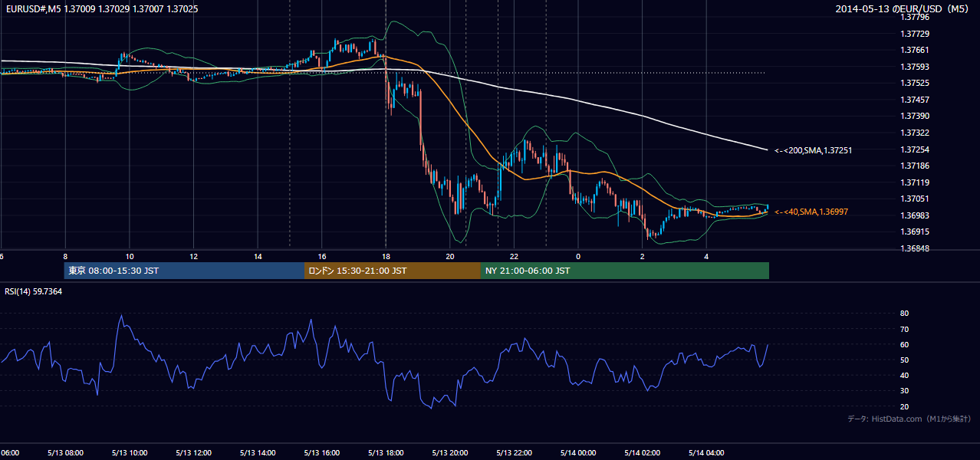Viewport: 980px width, 460px height.
Task: Click hour tick 12 on price chart axis
Action: pos(193,257)
